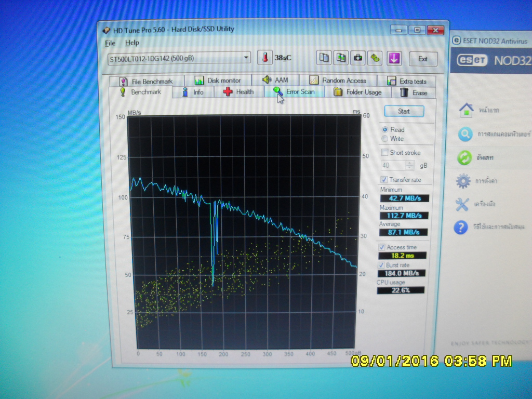This screenshot has height=399, width=532.
Task: Click the ESET title bar 'e' icon
Action: (x=457, y=41)
